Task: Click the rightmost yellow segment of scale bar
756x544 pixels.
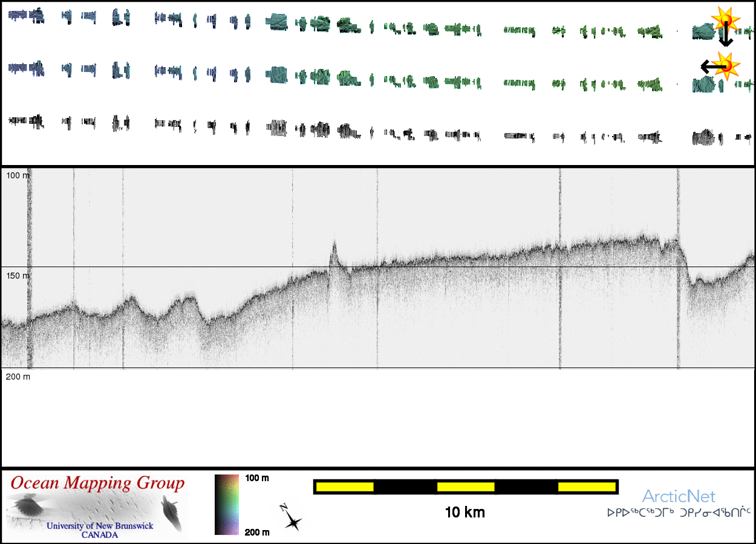Action: click(586, 487)
